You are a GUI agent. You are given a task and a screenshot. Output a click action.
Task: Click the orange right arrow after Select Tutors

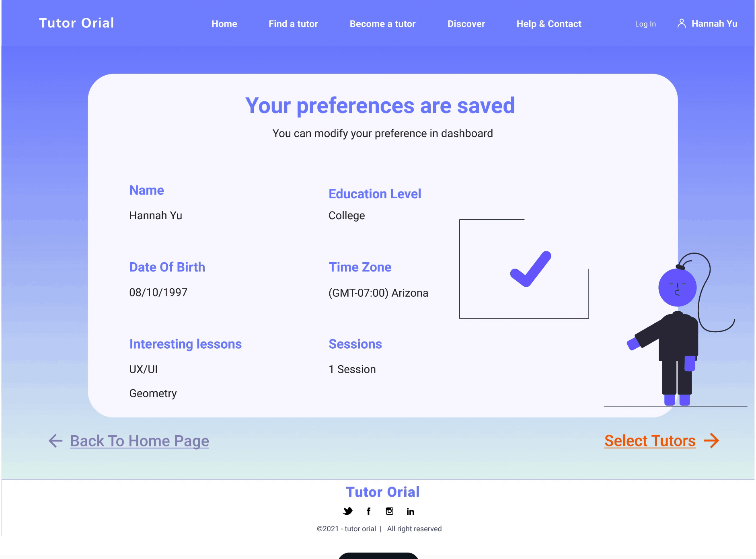[x=711, y=441]
